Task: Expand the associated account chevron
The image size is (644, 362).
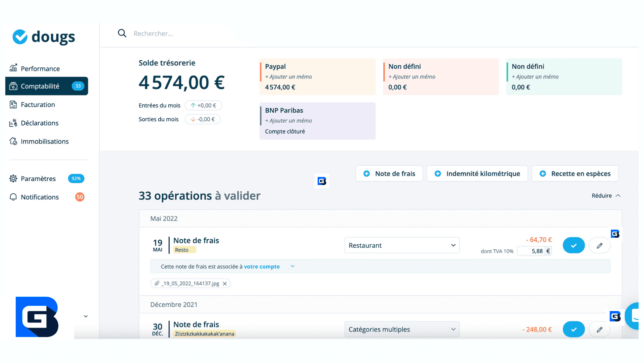Action: pos(292,266)
